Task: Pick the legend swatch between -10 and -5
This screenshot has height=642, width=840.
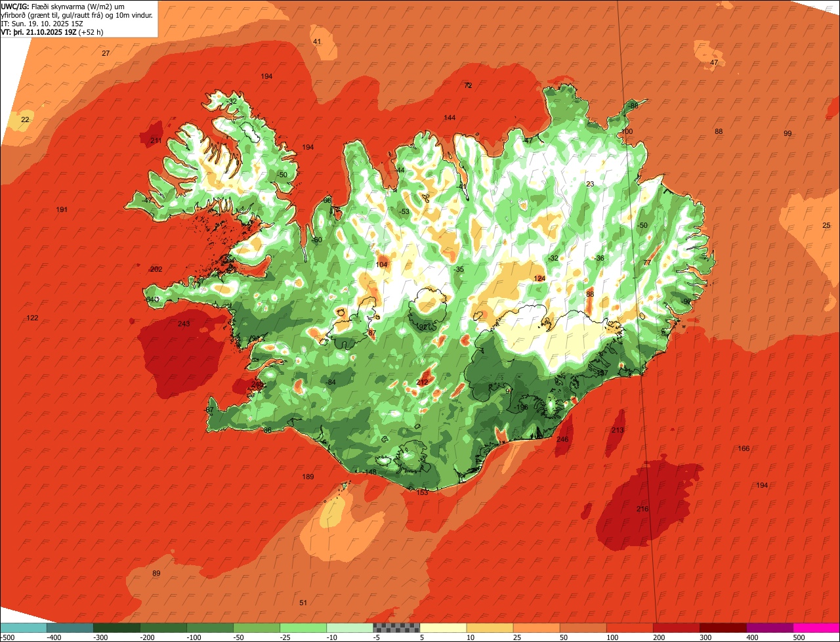Action: tap(350, 628)
